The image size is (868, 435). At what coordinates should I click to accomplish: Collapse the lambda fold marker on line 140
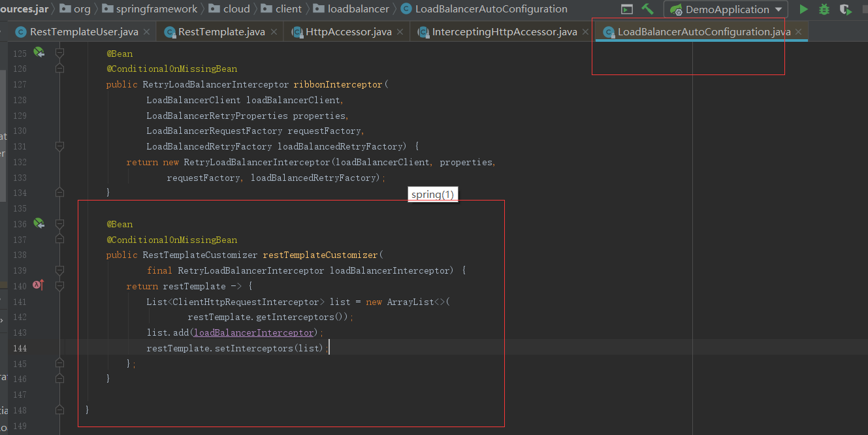coord(60,286)
